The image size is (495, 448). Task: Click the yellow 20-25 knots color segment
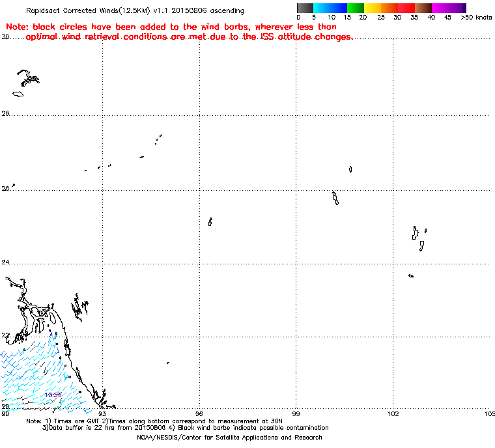[x=373, y=8]
